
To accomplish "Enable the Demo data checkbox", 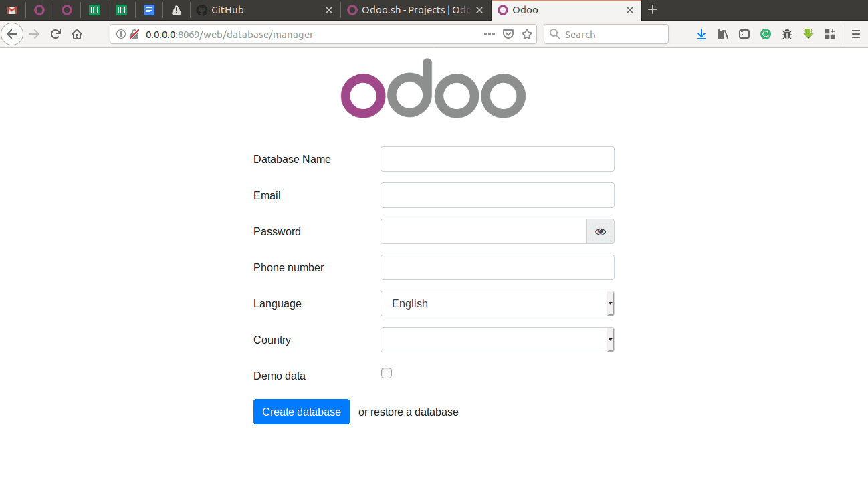I will coord(387,373).
